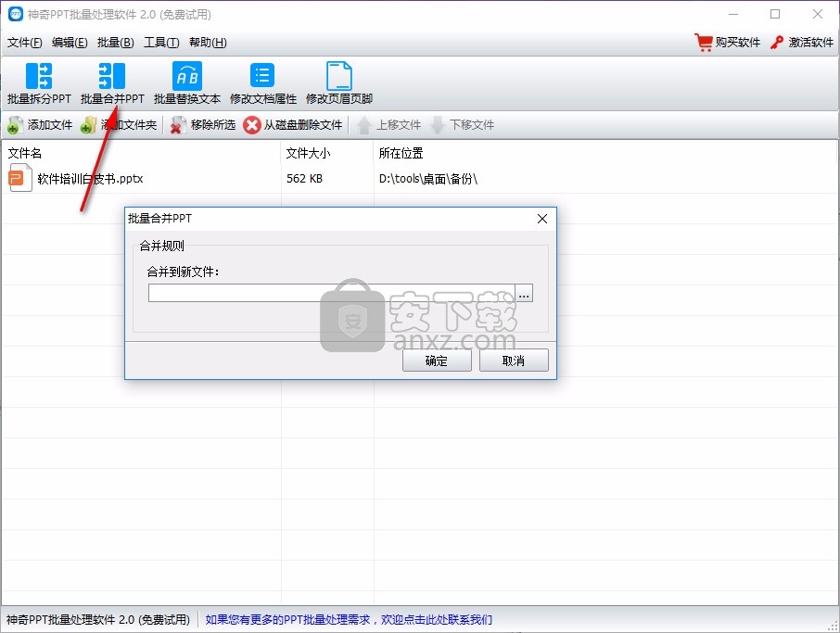
Task: Close the main application window
Action: [818, 14]
